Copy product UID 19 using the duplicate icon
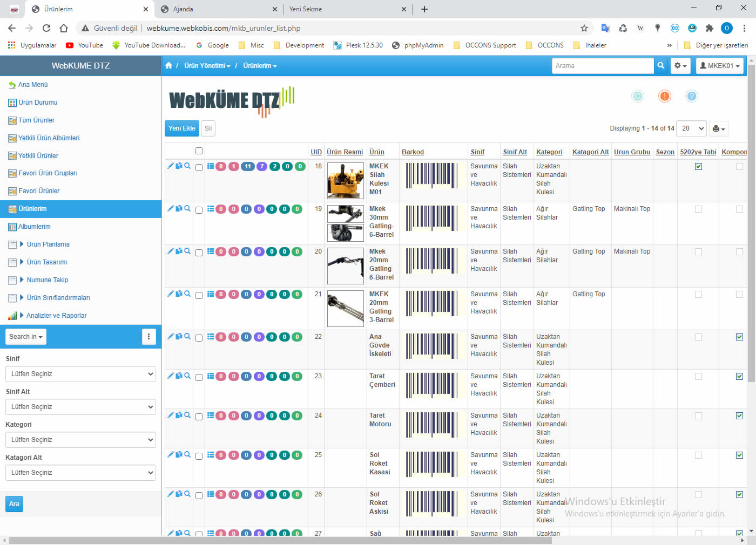This screenshot has width=756, height=545. click(179, 208)
